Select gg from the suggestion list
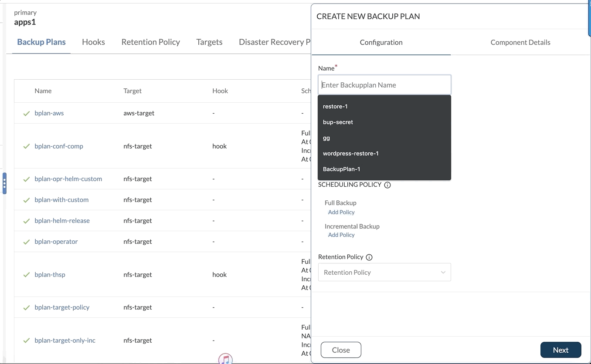 click(384, 138)
